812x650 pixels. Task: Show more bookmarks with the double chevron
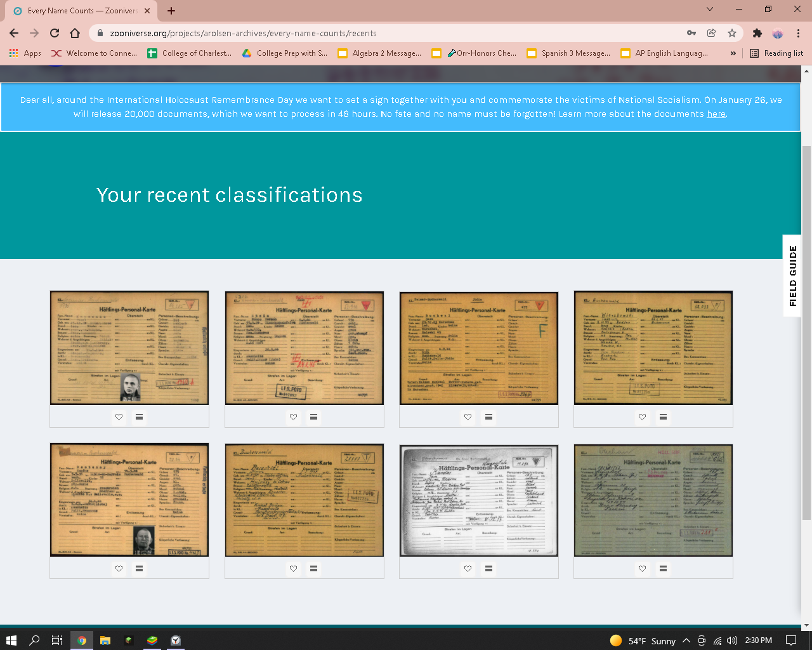733,53
